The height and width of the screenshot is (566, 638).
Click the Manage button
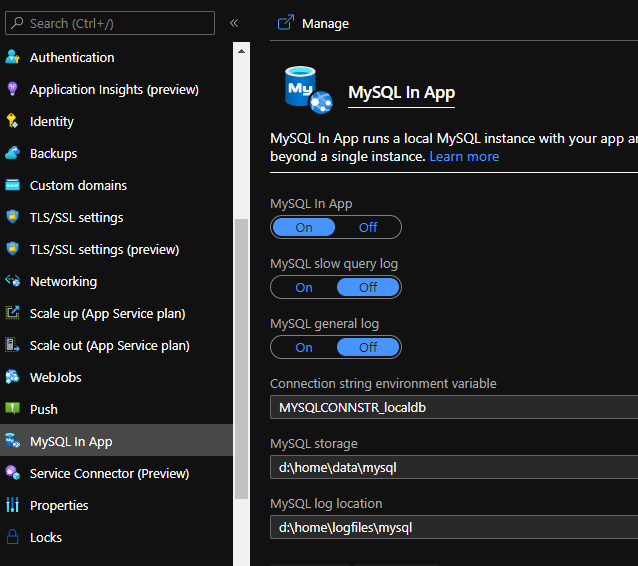(313, 23)
